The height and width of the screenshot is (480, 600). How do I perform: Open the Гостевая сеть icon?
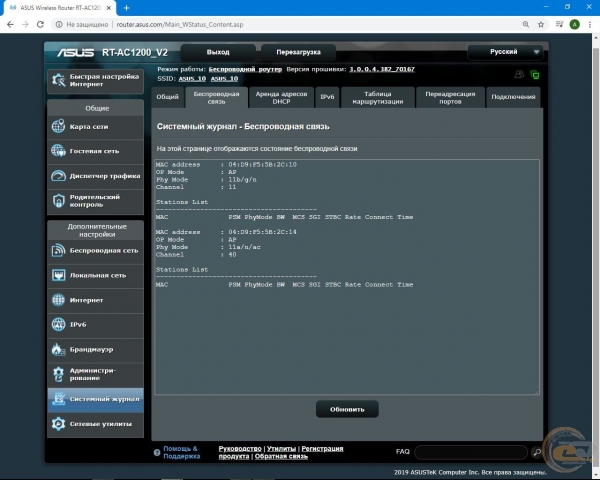[x=58, y=151]
